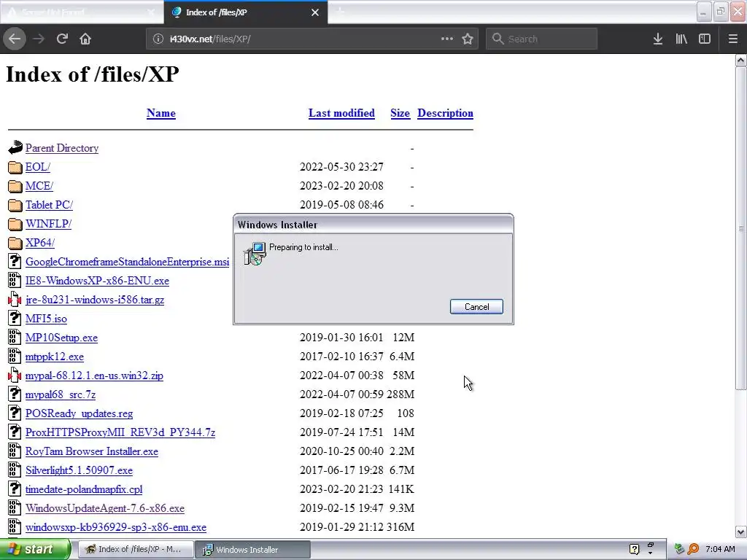Download IE8-WindowsXP-x86-ENU.exe
Viewport: 747px width, 560px height.
97,281
